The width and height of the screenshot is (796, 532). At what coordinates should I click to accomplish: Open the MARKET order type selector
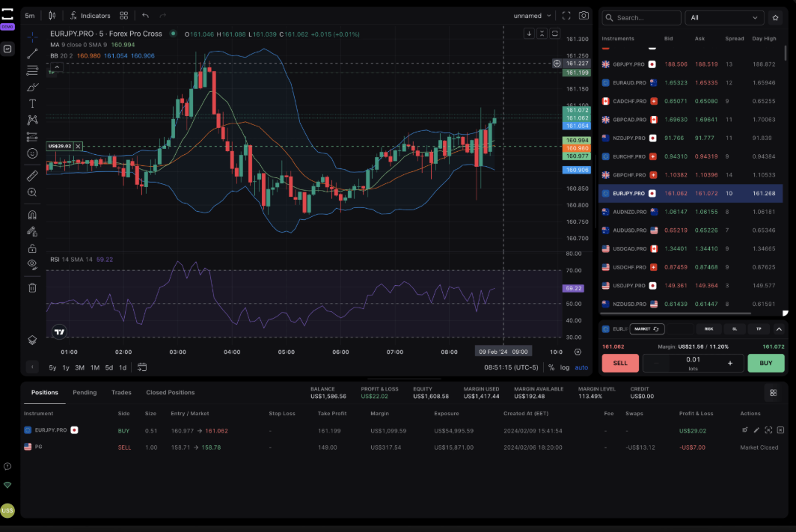[646, 329]
